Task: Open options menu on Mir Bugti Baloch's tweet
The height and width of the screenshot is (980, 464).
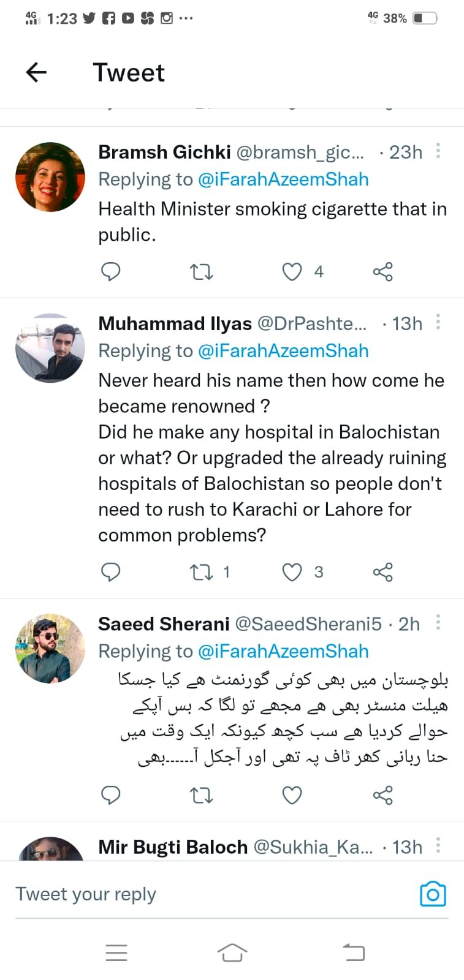Action: click(x=438, y=846)
